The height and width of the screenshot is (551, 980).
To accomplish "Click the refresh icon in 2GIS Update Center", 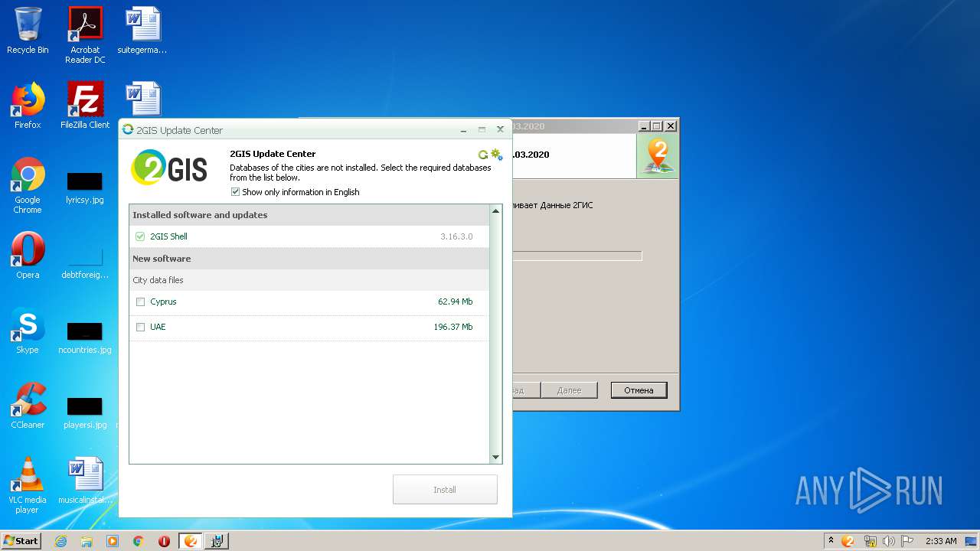I will point(483,155).
